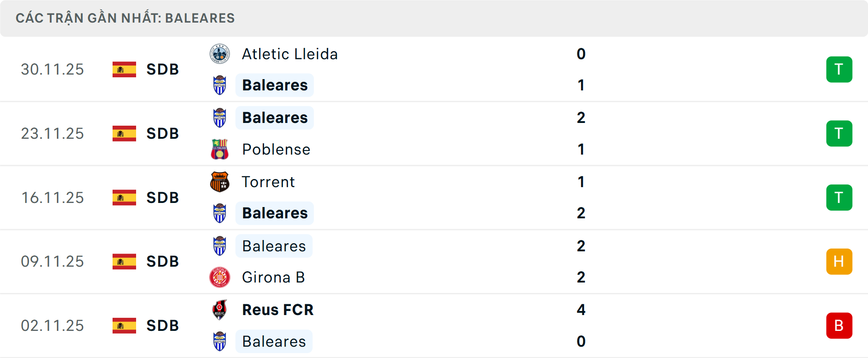Select the Baleares club logo in first match
Screen dimensions: 868x358
point(220,85)
